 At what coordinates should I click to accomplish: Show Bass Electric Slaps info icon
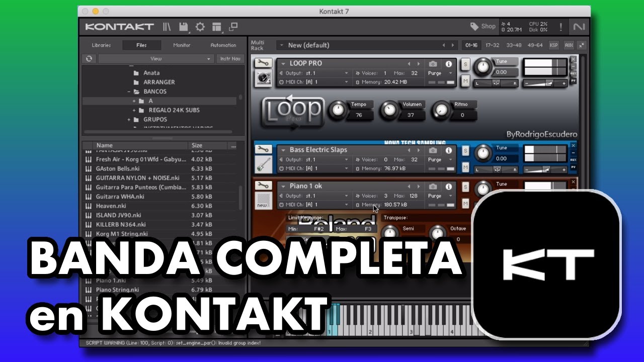coord(448,150)
